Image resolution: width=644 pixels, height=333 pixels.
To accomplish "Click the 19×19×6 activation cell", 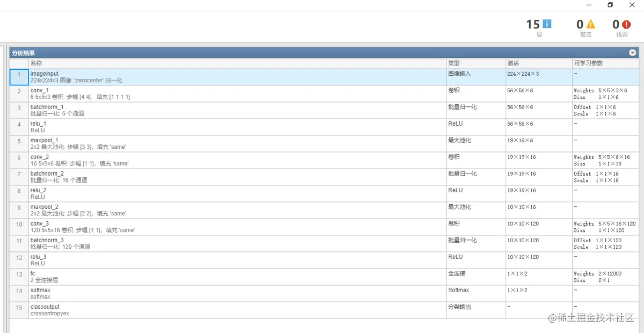I will 539,143.
